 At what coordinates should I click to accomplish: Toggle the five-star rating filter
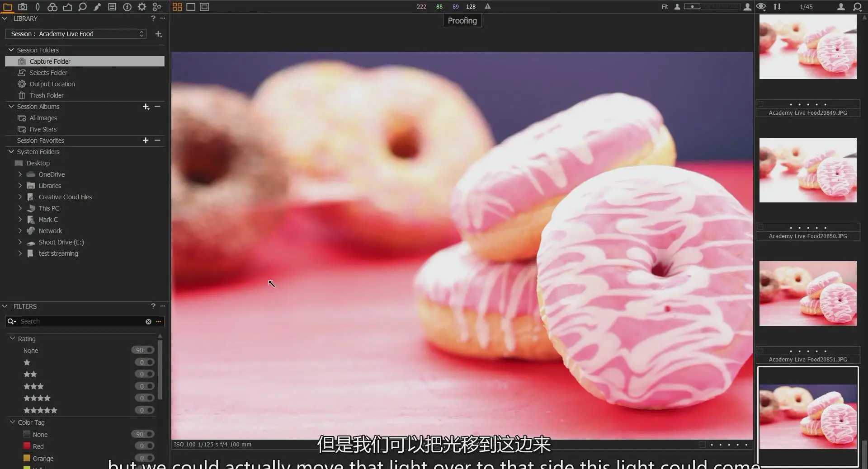click(x=145, y=410)
